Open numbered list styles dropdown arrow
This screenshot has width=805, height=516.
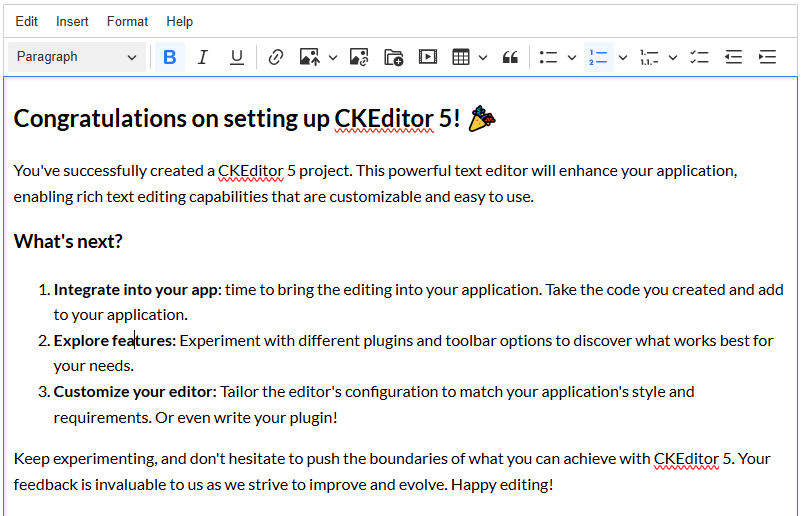[623, 58]
